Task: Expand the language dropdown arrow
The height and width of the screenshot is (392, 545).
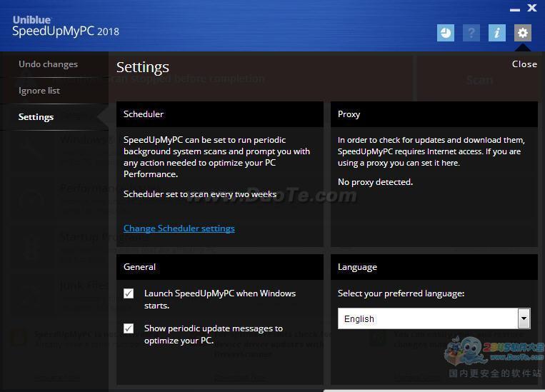Action: tap(524, 318)
